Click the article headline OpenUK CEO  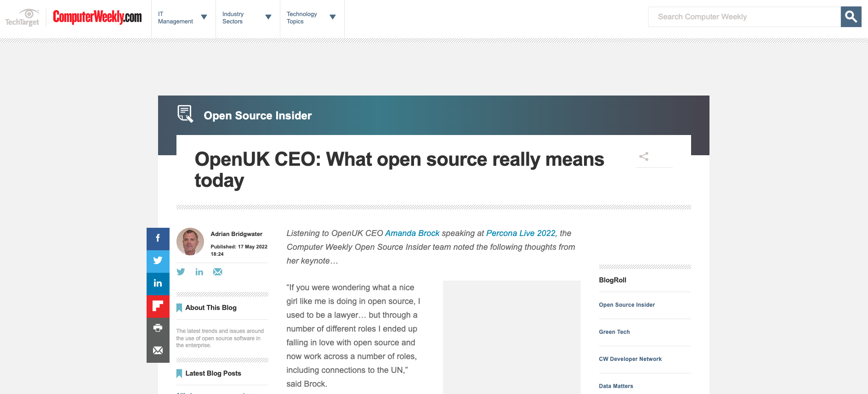pyautogui.click(x=399, y=170)
